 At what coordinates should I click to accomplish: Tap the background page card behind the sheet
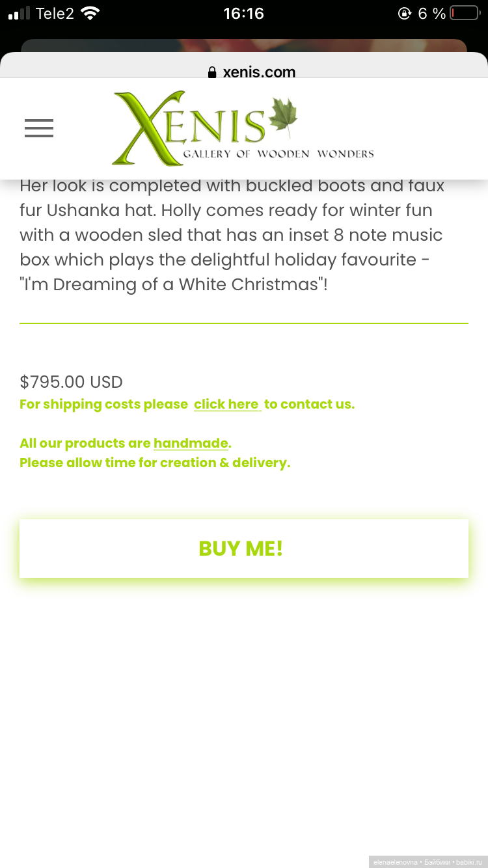[x=244, y=46]
